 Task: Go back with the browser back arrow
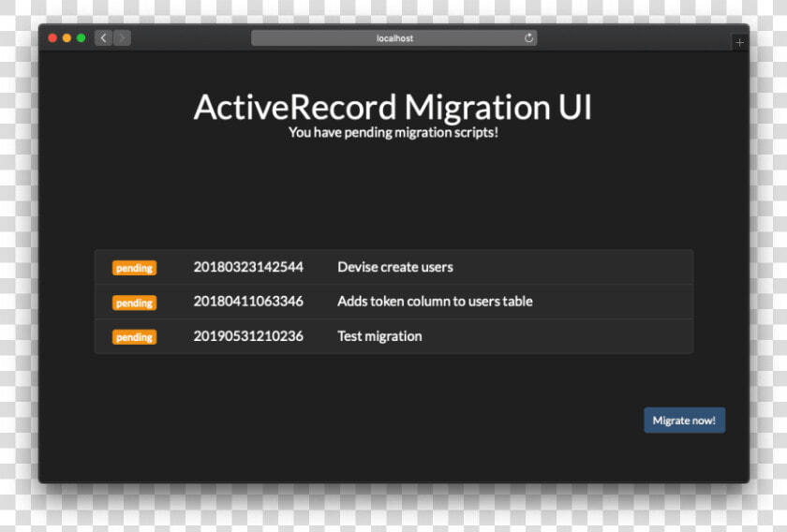coord(103,37)
